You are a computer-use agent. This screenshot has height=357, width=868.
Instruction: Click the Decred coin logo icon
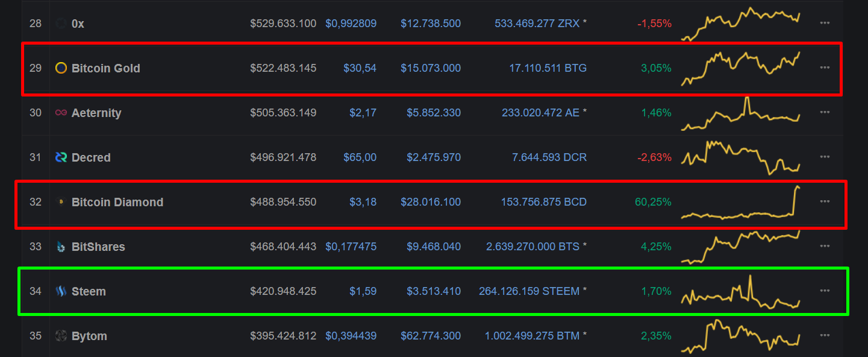pos(61,157)
